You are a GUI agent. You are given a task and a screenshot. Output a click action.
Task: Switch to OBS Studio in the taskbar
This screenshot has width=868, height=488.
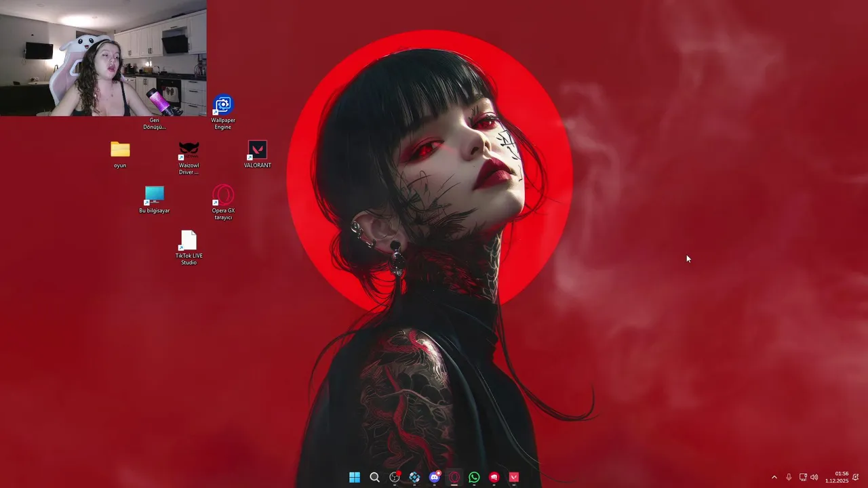(x=395, y=477)
